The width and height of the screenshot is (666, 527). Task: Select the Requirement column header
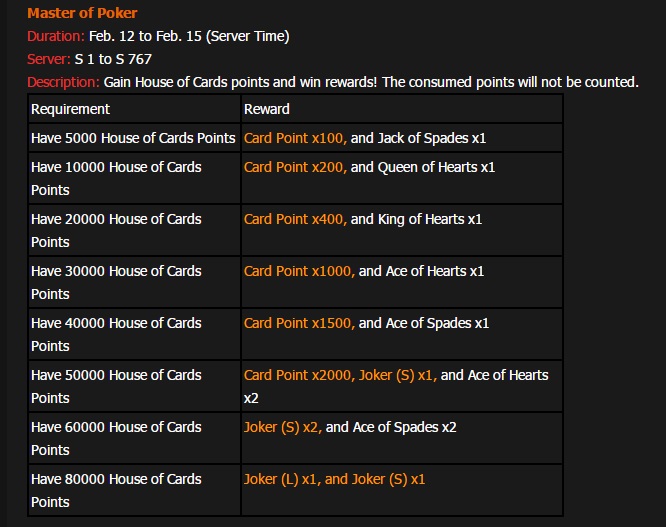(x=70, y=109)
